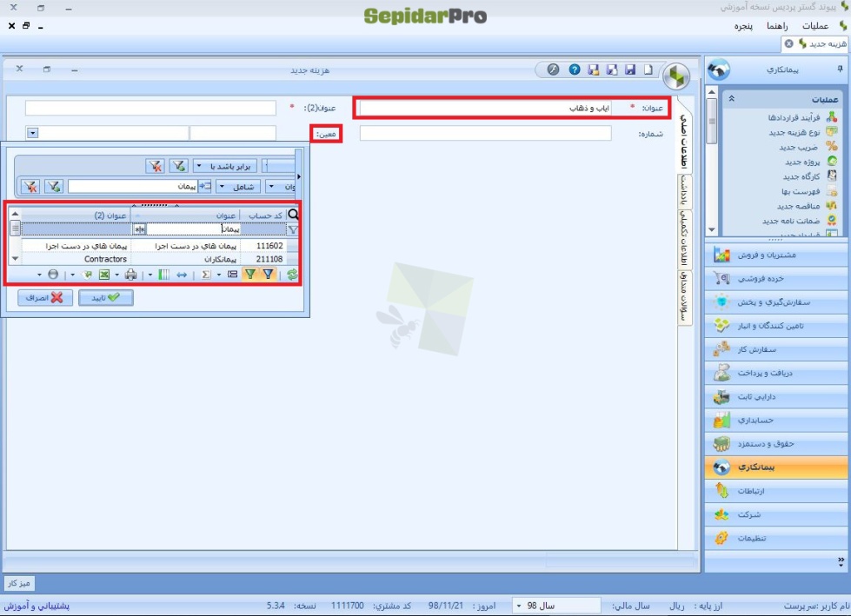Open the پنجره menu
851x616 pixels.
click(743, 26)
